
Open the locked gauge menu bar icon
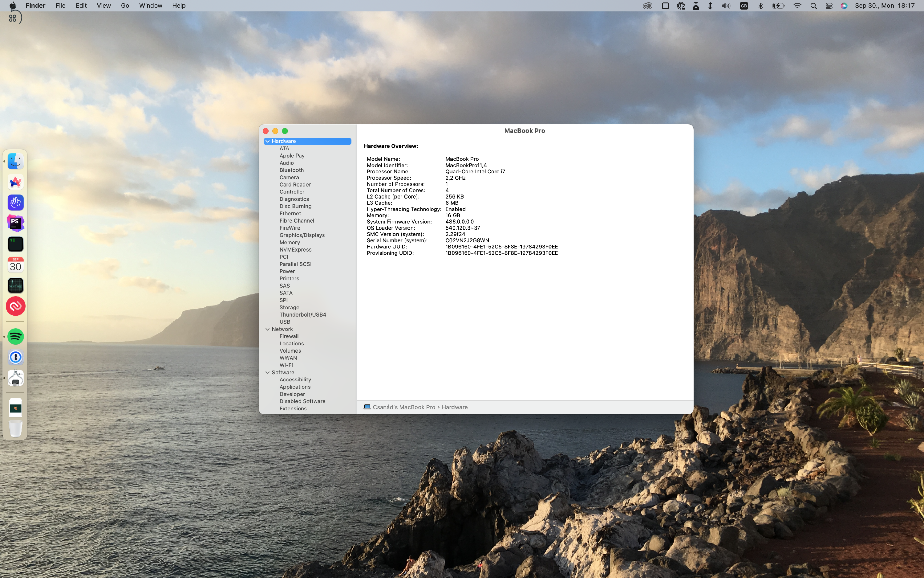point(681,6)
